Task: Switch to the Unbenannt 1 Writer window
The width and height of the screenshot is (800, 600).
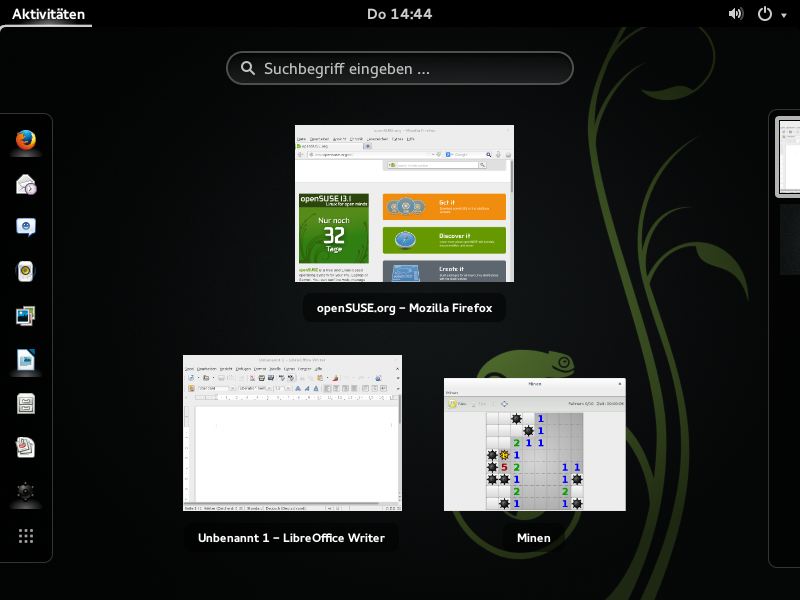Action: tap(292, 433)
